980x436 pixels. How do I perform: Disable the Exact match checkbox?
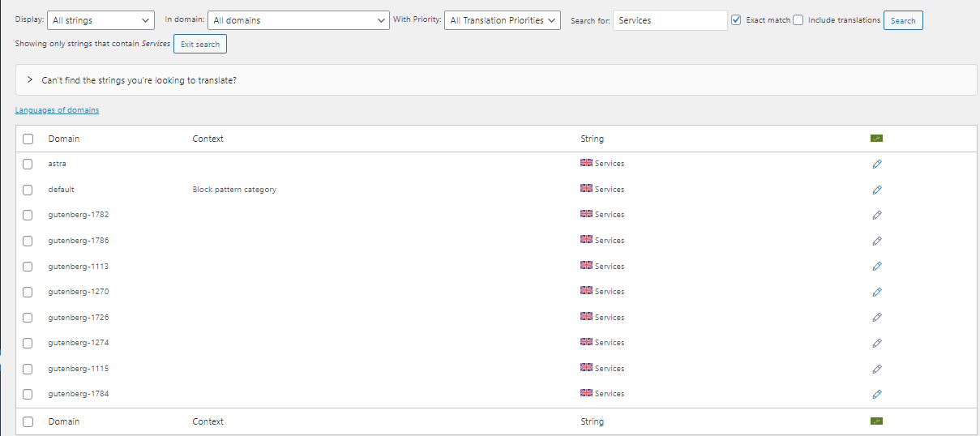(x=736, y=20)
